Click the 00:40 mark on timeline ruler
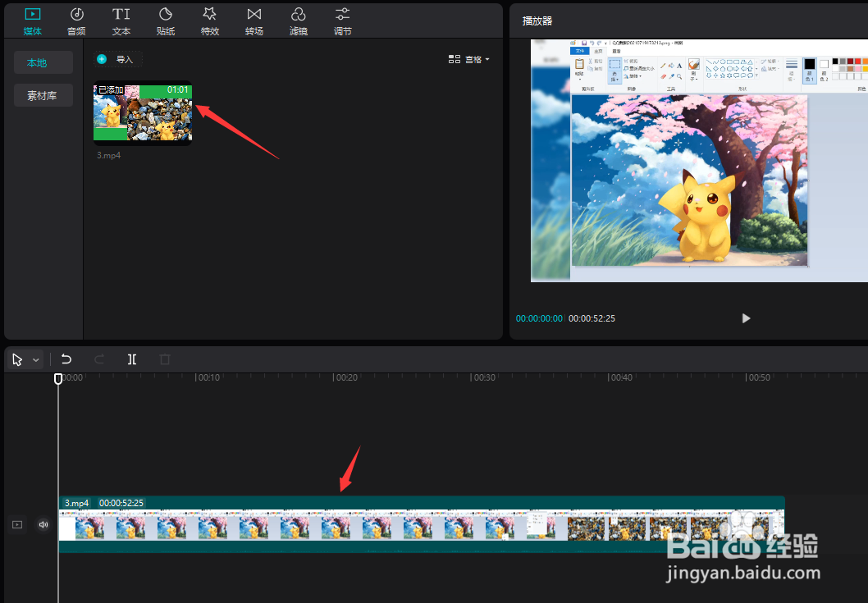This screenshot has width=868, height=603. coord(620,377)
